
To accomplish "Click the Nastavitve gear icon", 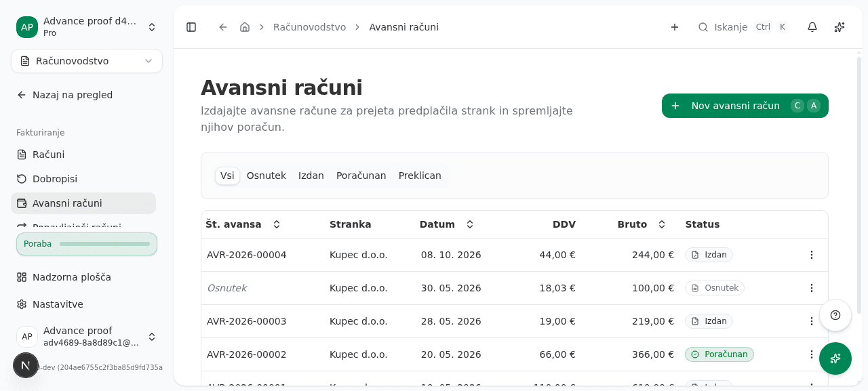I will click(22, 304).
